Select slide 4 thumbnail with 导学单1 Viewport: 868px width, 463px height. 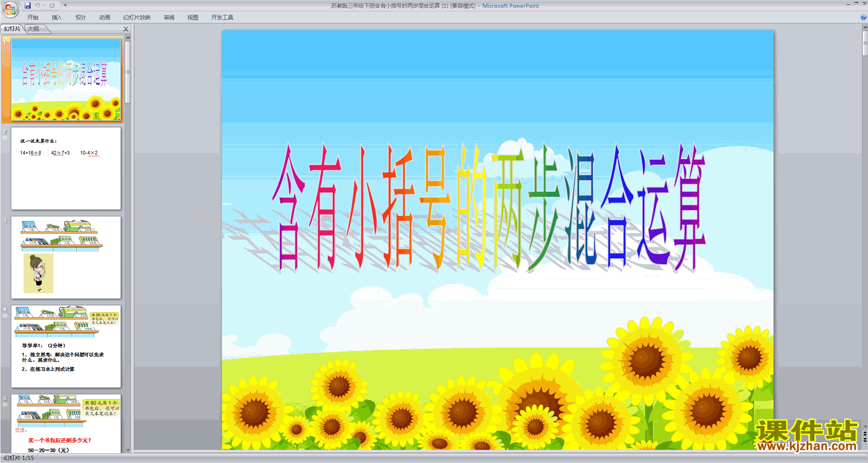[x=66, y=346]
